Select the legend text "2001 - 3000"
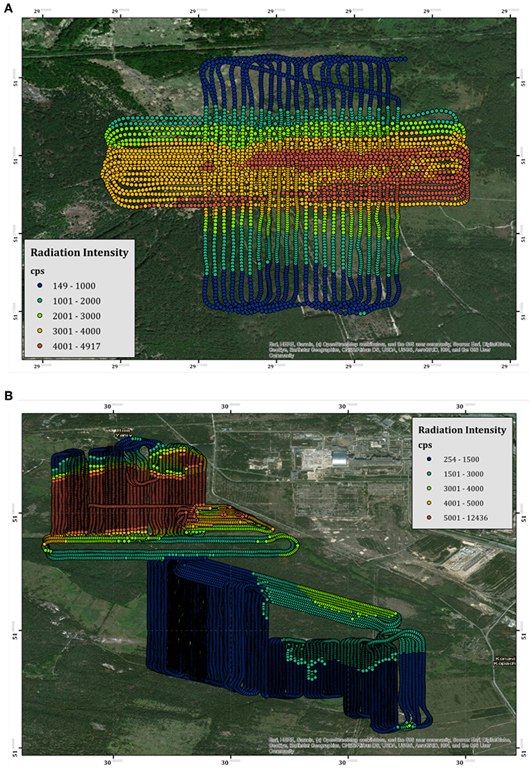This screenshot has width=532, height=771. [x=76, y=316]
